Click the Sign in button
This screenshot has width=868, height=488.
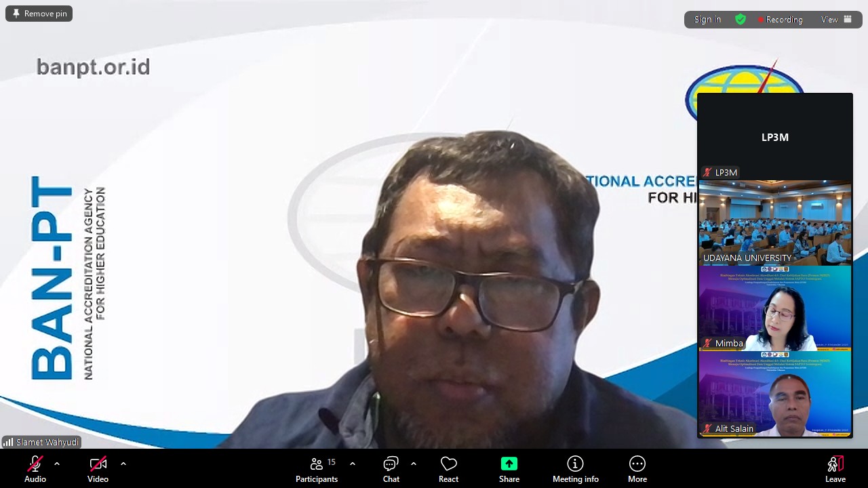click(707, 20)
